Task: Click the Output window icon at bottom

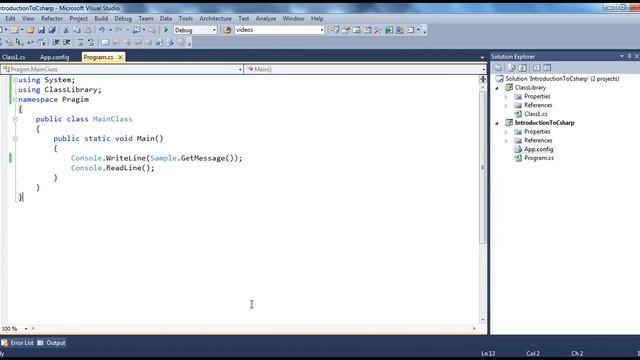Action: point(40,343)
